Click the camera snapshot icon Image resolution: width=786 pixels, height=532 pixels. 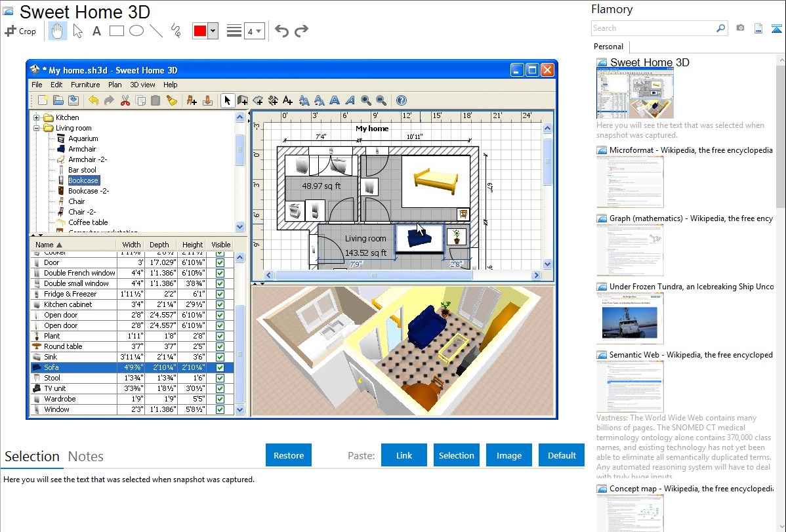[x=740, y=28]
